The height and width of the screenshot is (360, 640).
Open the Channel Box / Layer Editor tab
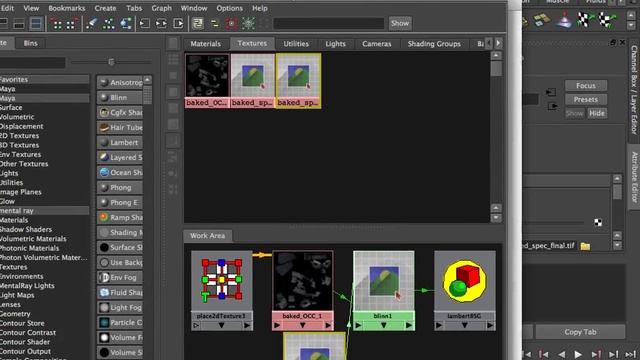pyautogui.click(x=634, y=89)
